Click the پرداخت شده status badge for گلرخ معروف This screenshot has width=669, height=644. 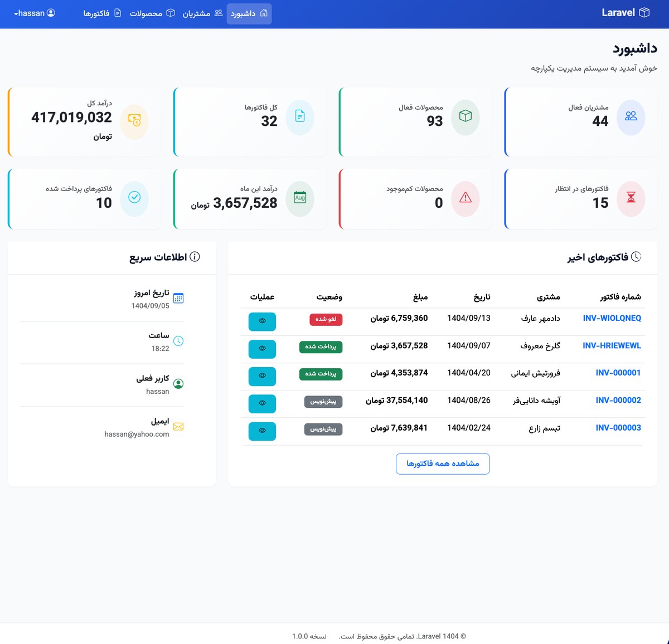(x=321, y=347)
